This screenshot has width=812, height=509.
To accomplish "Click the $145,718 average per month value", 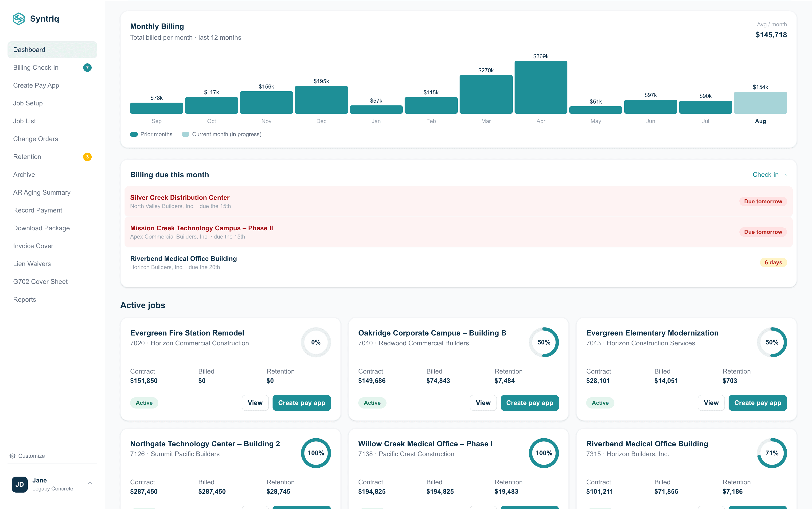I will [771, 35].
